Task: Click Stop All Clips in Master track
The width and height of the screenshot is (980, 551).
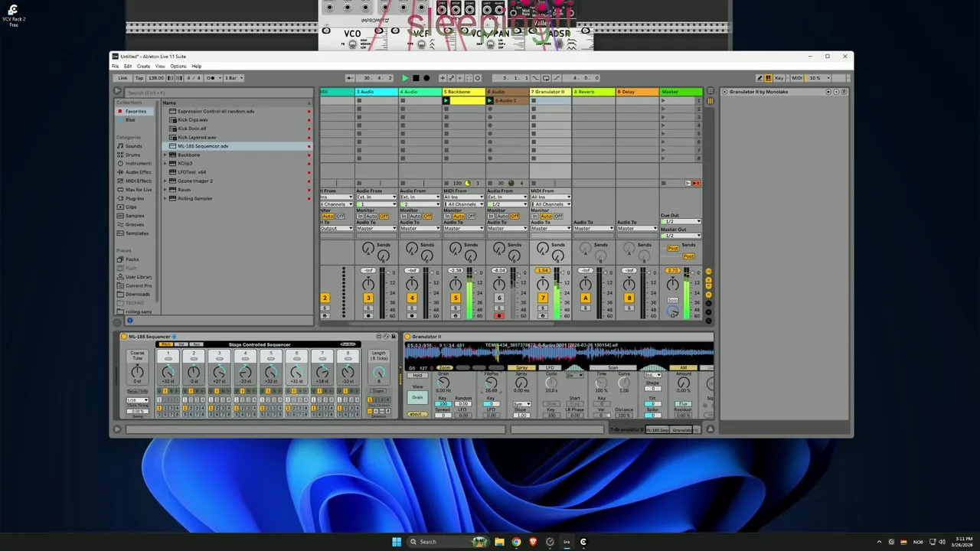Action: [x=664, y=183]
